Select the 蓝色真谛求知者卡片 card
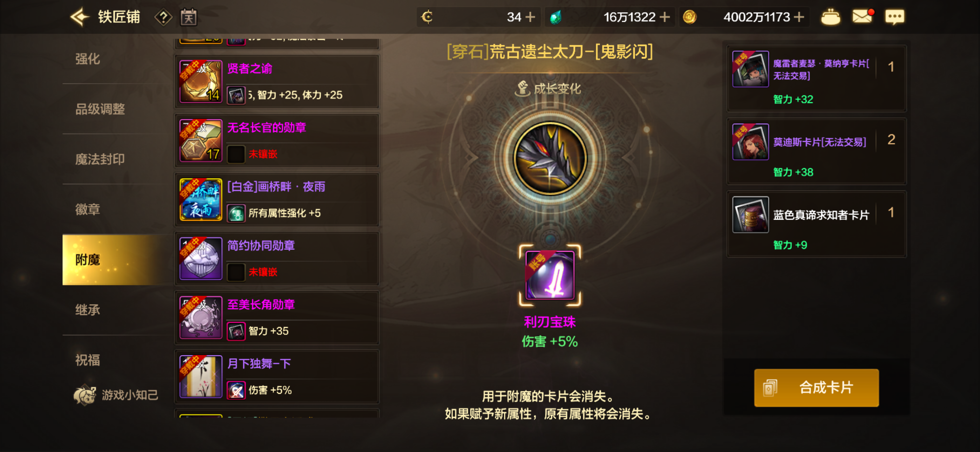This screenshot has height=452, width=980. pyautogui.click(x=816, y=224)
